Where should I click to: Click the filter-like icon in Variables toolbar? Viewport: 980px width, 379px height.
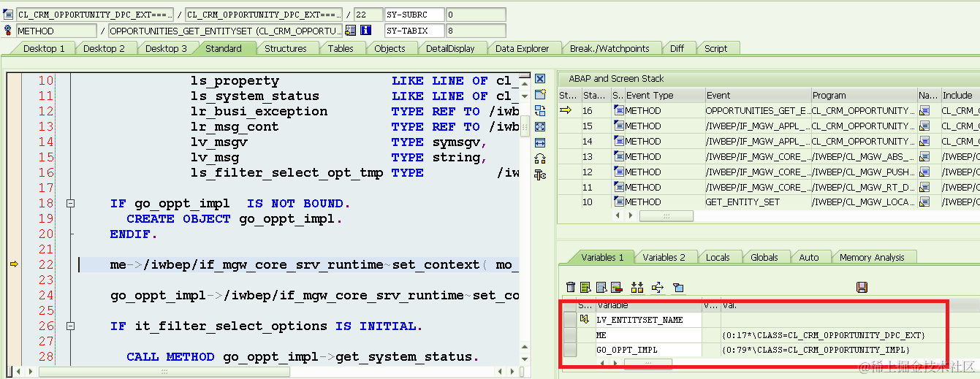[x=677, y=288]
